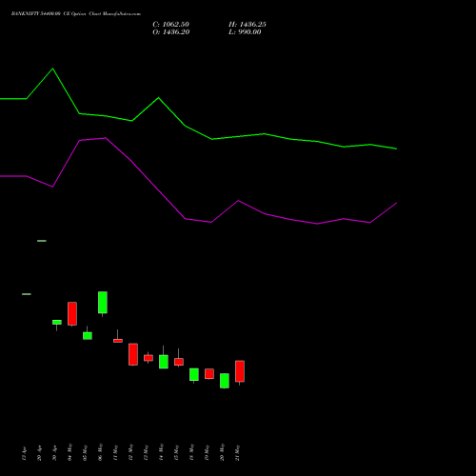
Task: Click the 04 May date label
Action: (69, 452)
